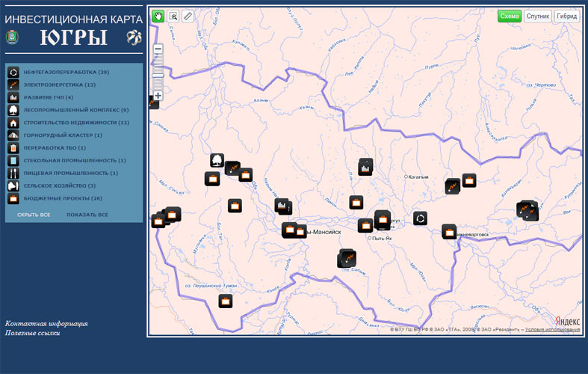Toggle Развитие ГЧП category icon
588x374 pixels.
13,97
